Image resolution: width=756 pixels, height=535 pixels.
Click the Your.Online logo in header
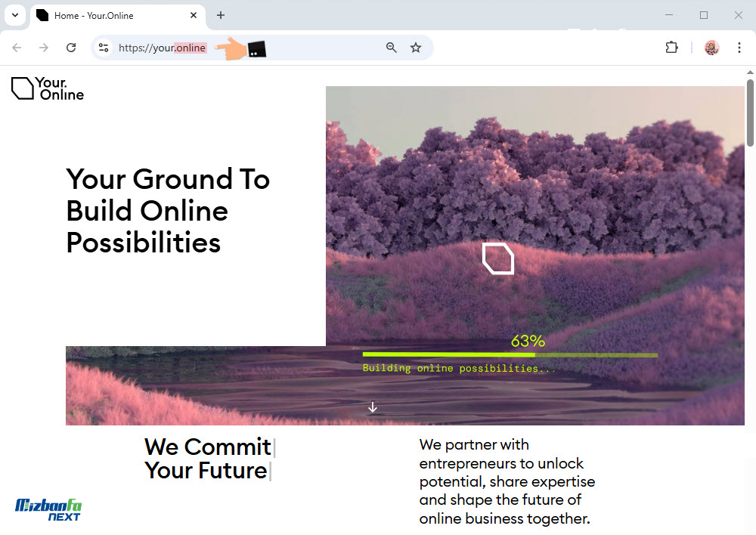[47, 88]
